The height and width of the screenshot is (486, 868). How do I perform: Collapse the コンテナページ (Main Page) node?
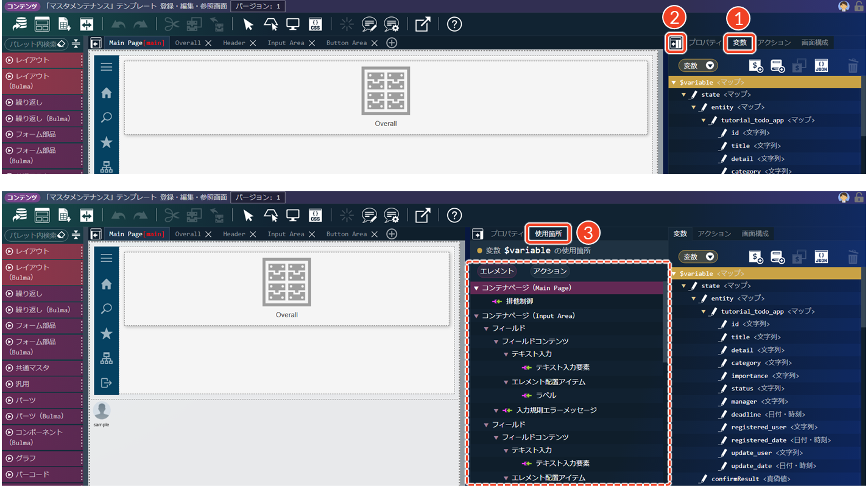tap(476, 288)
